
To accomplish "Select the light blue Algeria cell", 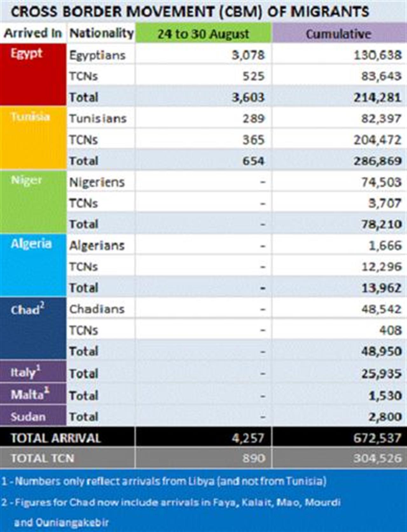I will (x=33, y=265).
